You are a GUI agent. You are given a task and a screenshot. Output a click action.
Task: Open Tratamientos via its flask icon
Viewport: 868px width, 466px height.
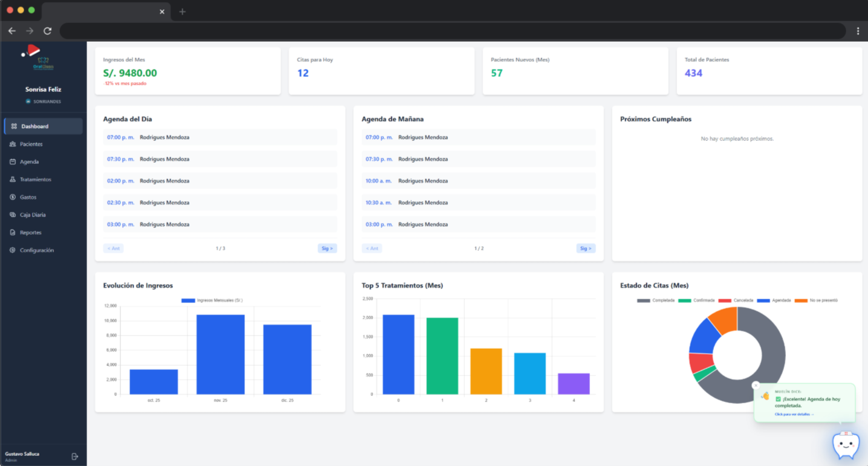13,180
